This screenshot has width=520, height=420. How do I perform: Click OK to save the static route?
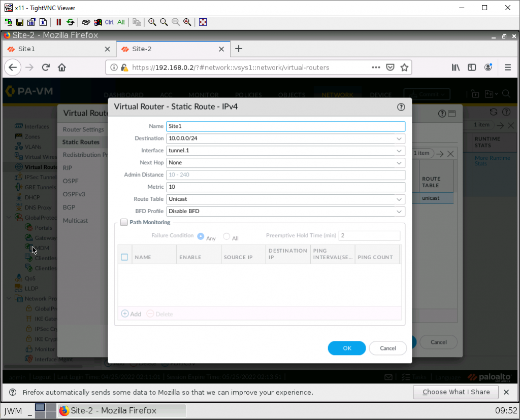tap(346, 348)
